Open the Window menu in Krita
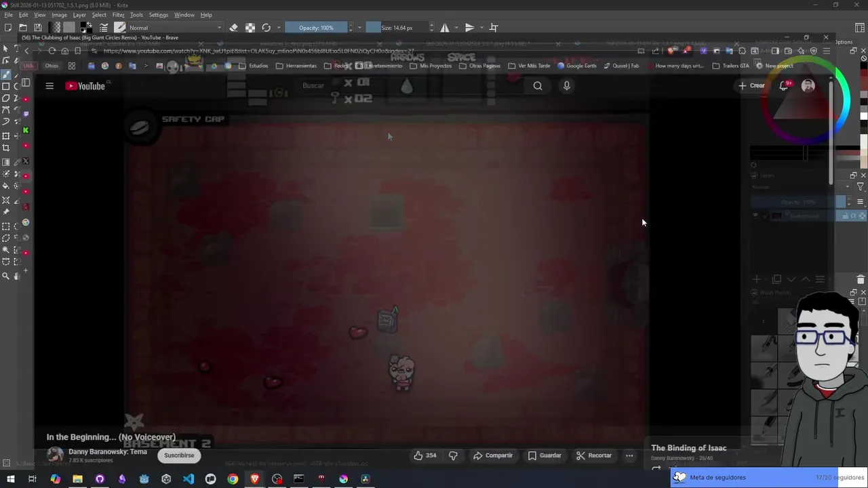 tap(184, 15)
